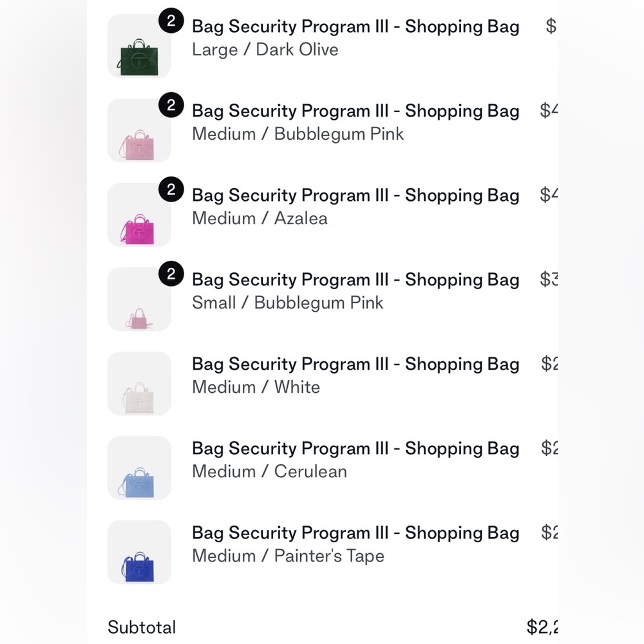Viewport: 644px width, 644px height.
Task: Click quantity badge on Medium Bubblegum Pink bag
Action: [x=171, y=106]
